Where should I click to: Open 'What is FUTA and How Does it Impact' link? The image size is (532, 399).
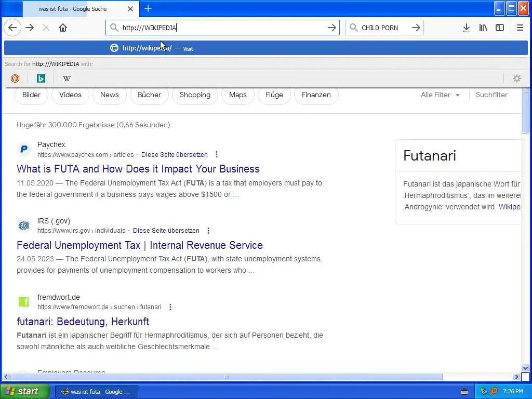pyautogui.click(x=138, y=169)
